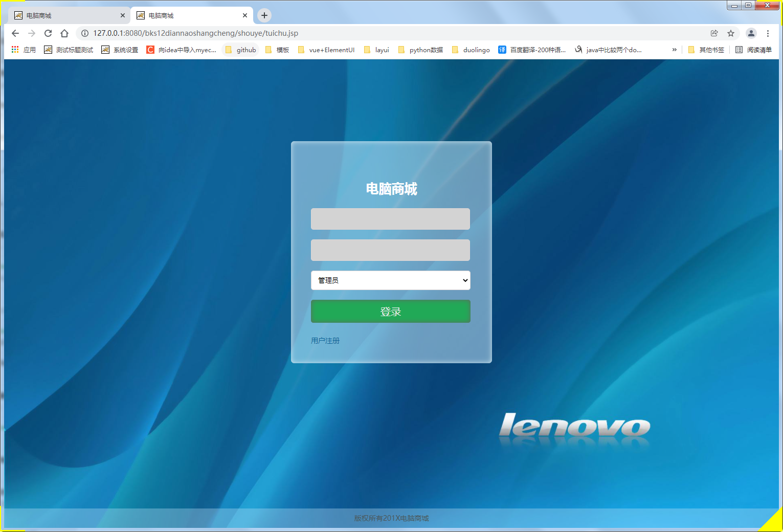Reload the page with the refresh icon
Image resolution: width=783 pixels, height=532 pixels.
48,33
